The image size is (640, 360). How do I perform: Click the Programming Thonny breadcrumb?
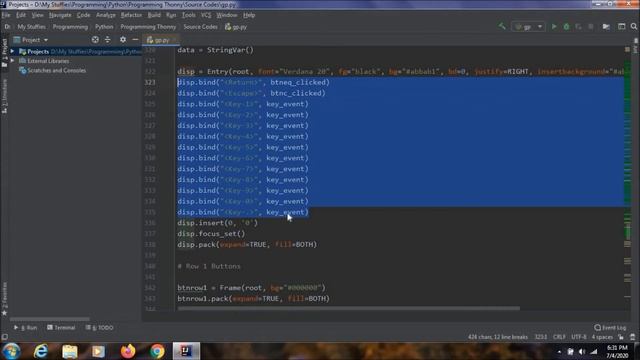coord(148,27)
